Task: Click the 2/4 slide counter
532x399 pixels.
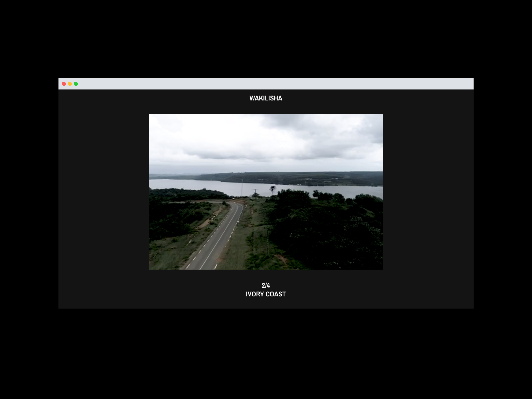Action: click(266, 286)
